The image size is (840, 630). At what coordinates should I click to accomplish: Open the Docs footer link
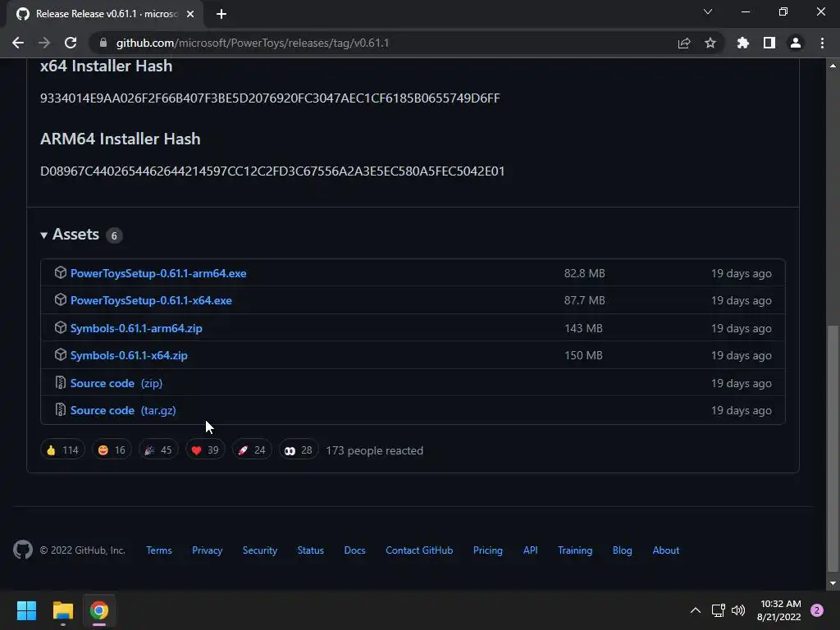click(354, 550)
